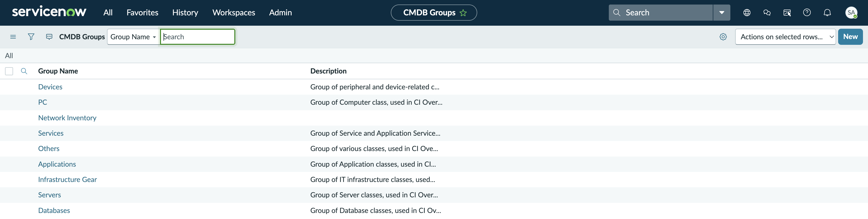This screenshot has height=219, width=868.
Task: Open the help question mark icon
Action: click(807, 13)
